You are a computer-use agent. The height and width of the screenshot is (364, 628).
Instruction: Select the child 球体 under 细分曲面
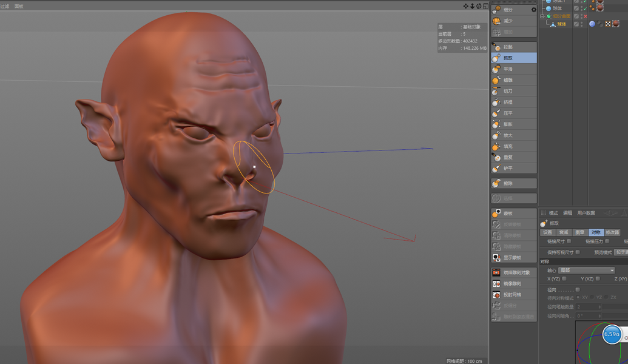click(x=562, y=24)
